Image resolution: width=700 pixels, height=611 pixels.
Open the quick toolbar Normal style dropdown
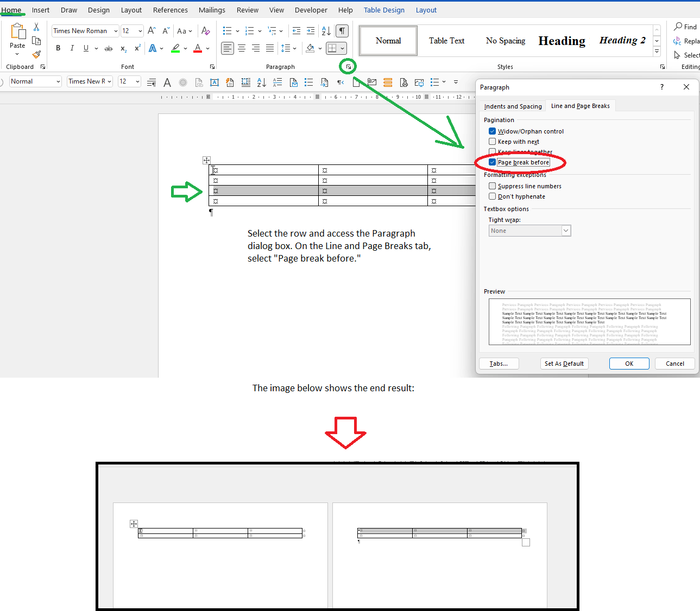coord(58,81)
